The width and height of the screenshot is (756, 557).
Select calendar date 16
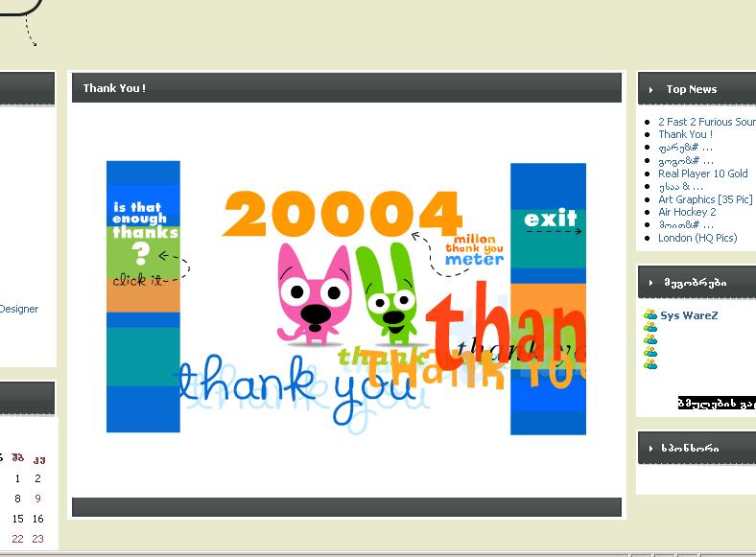click(38, 519)
